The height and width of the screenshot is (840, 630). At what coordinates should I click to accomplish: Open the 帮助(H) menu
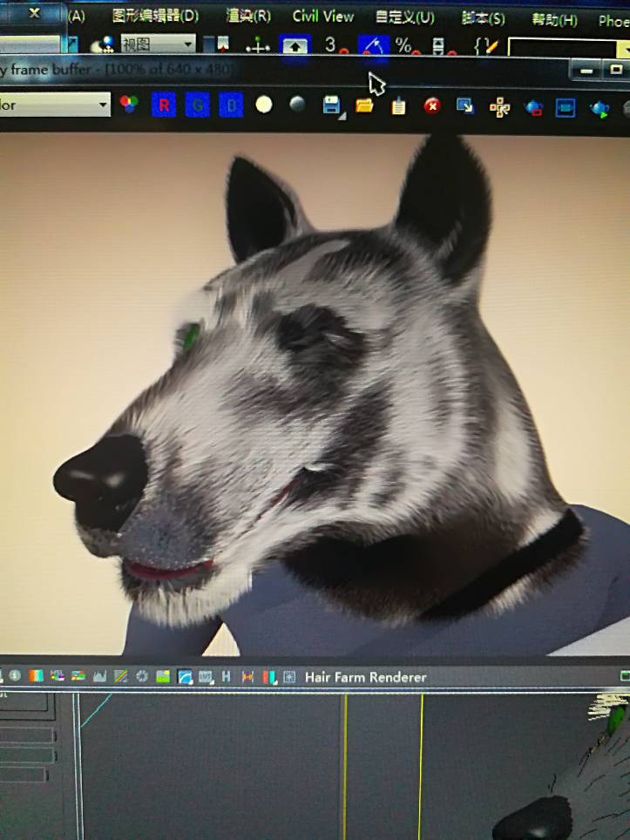point(554,20)
